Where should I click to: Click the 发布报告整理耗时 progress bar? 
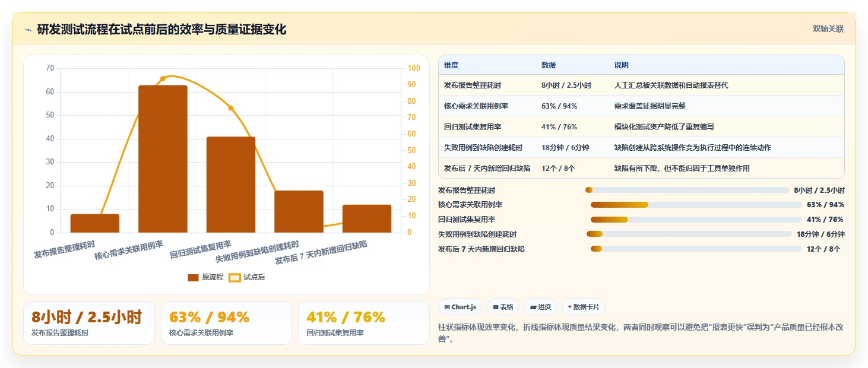(x=687, y=190)
